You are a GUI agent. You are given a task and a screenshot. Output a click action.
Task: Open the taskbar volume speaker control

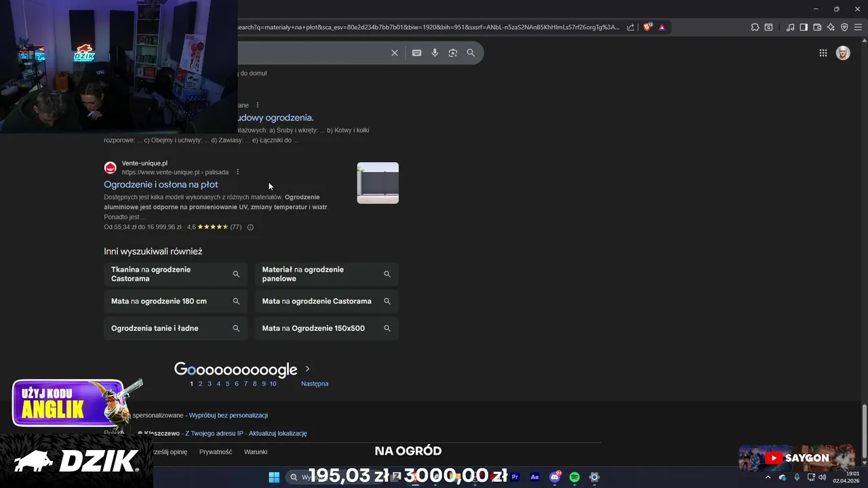823,477
